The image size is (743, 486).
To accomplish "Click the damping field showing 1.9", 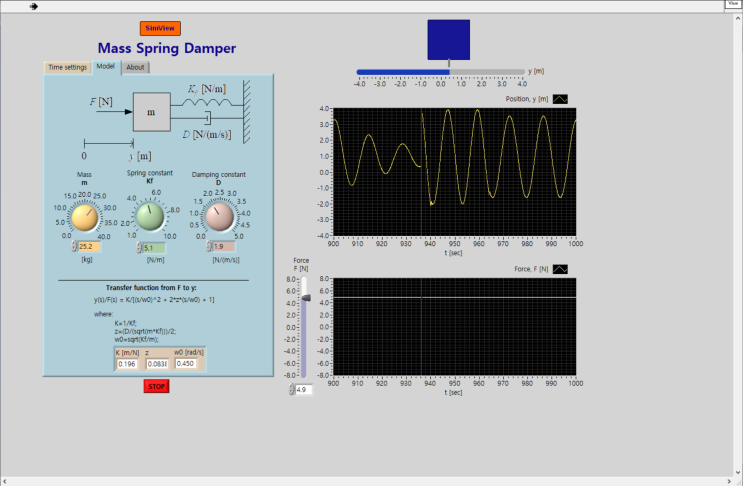I will [224, 246].
